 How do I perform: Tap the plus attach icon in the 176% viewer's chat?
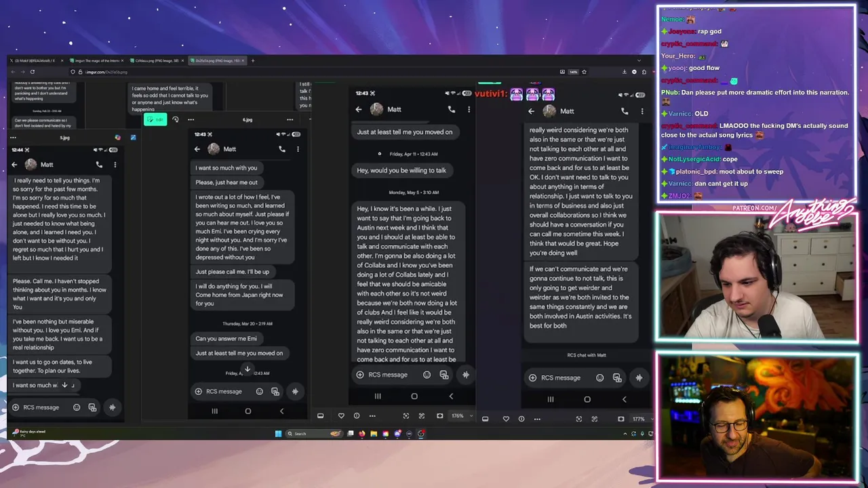360,375
